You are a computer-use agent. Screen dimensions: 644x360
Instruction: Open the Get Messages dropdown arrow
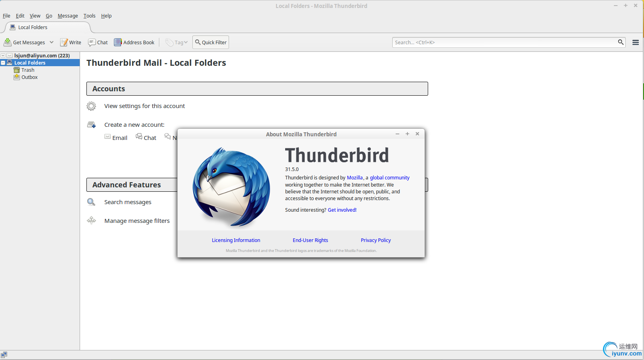coord(51,42)
